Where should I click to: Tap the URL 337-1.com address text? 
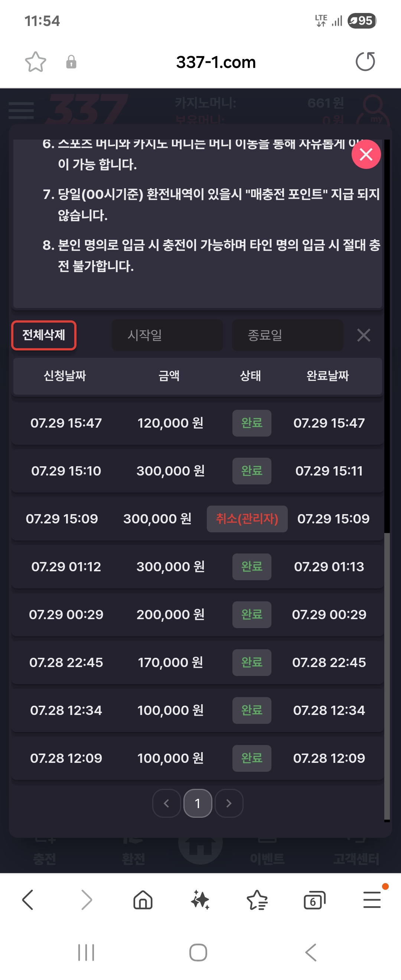tap(216, 62)
